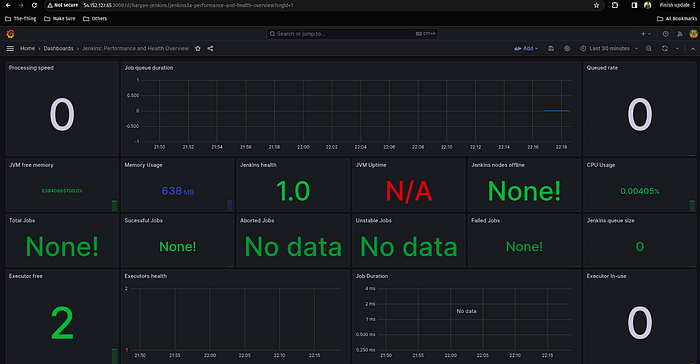Click the Sucessful Jobs panel title
This screenshot has height=364, width=700.
click(143, 221)
